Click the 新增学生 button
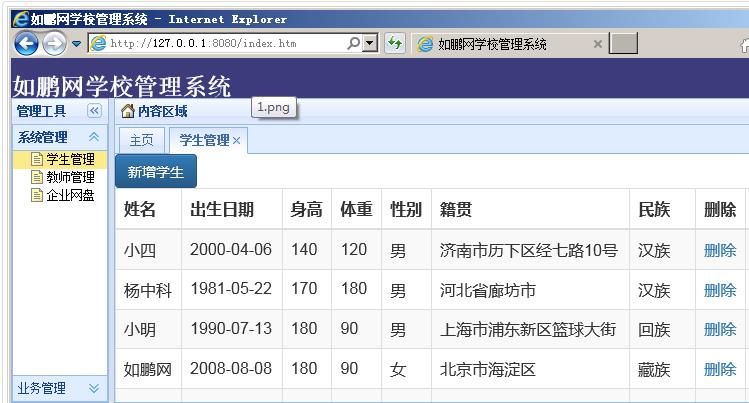Image resolution: width=749 pixels, height=403 pixels. (x=156, y=172)
